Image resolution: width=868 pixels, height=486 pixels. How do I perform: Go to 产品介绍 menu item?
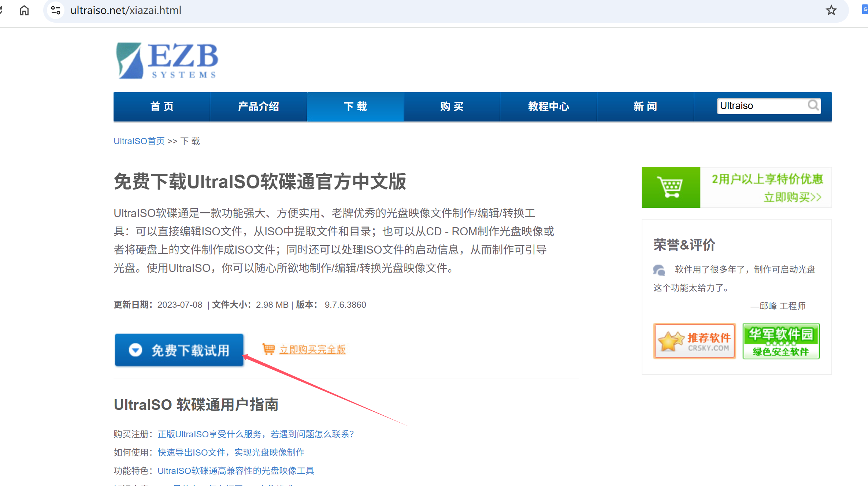(259, 106)
